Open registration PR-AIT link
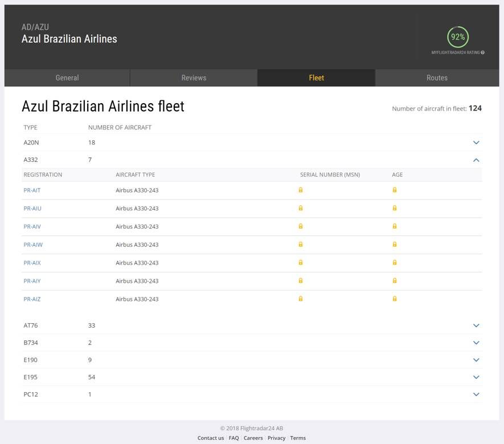Screen dimensions: 504x444 32,190
